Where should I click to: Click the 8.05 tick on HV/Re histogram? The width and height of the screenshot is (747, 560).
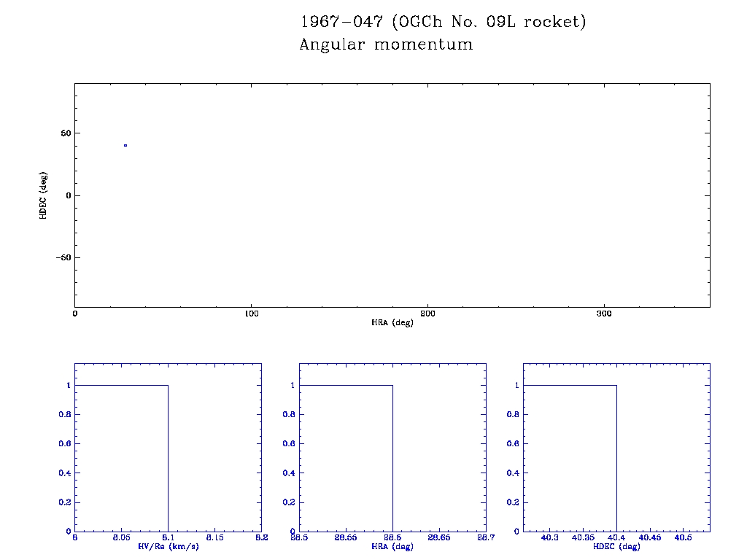[121, 538]
